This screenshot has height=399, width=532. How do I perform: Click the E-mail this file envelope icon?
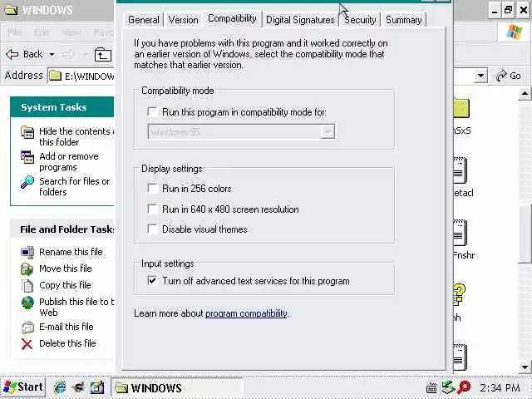[x=27, y=328]
